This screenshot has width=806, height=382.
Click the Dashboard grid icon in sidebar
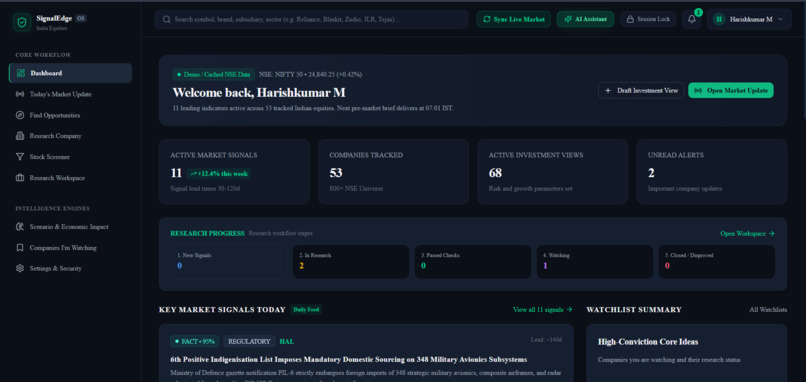coord(21,73)
